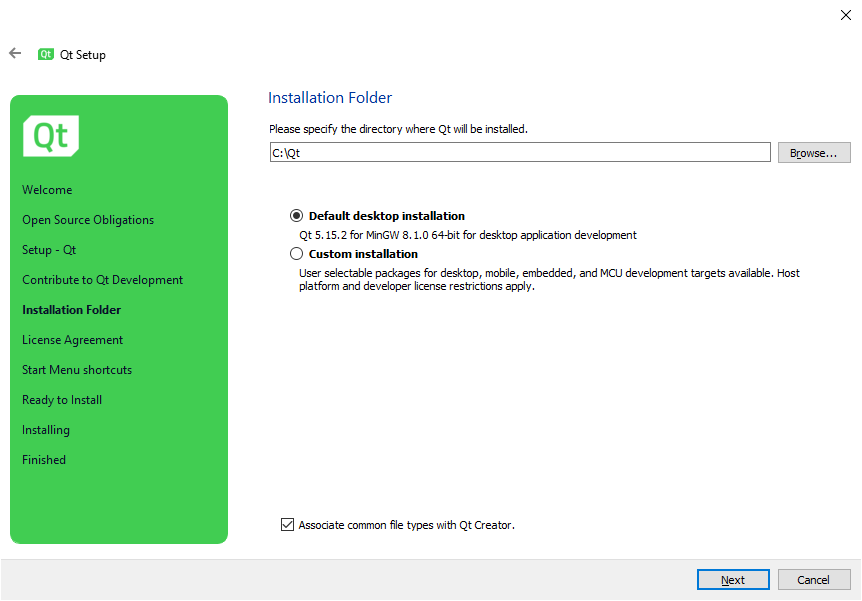Click the small Qt logo in title
The width and height of the screenshot is (862, 601).
[46, 54]
